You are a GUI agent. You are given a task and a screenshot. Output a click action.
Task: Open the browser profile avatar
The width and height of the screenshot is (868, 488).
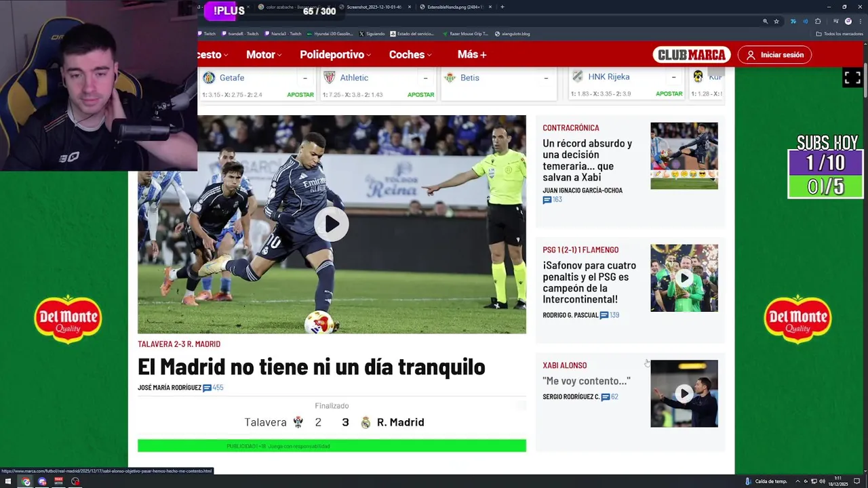848,21
